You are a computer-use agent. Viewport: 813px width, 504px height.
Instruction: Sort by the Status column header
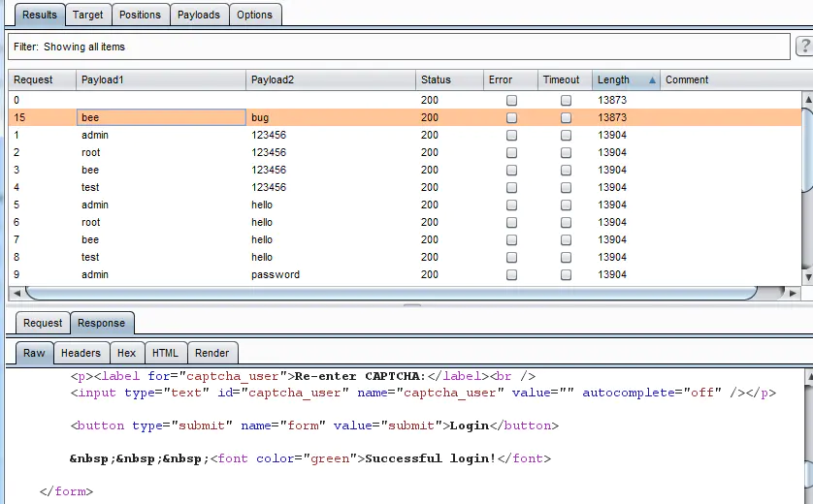tap(449, 79)
